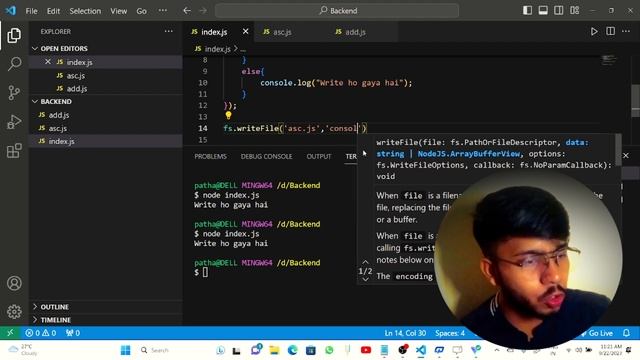
Task: Go forward with the navigation arrow
Action: [203, 11]
